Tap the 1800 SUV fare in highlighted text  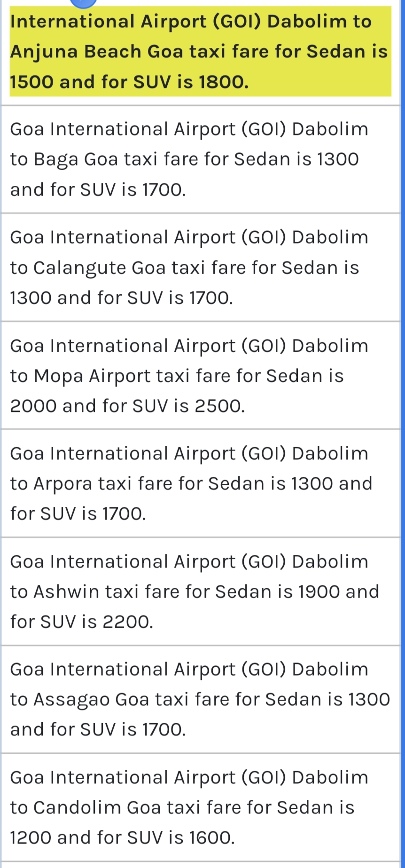point(224,82)
